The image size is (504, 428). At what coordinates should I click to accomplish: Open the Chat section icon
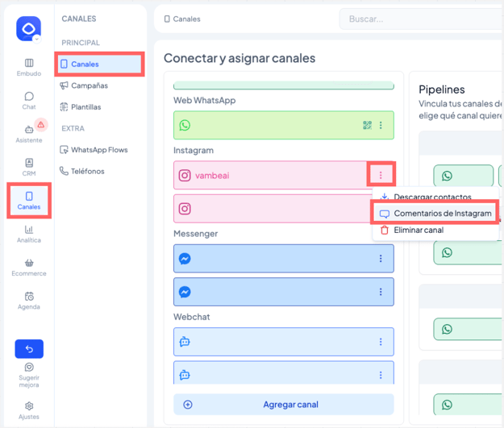[29, 100]
